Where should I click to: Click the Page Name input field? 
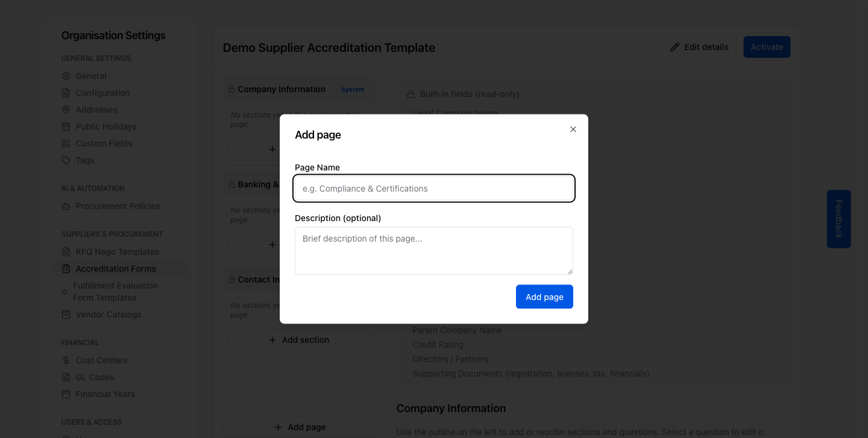click(434, 189)
